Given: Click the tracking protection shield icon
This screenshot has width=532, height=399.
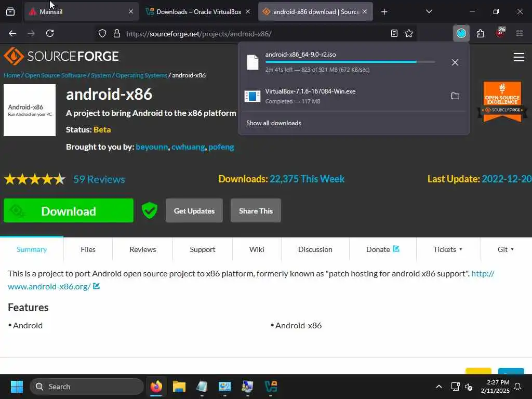Looking at the screenshot, I should (102, 34).
